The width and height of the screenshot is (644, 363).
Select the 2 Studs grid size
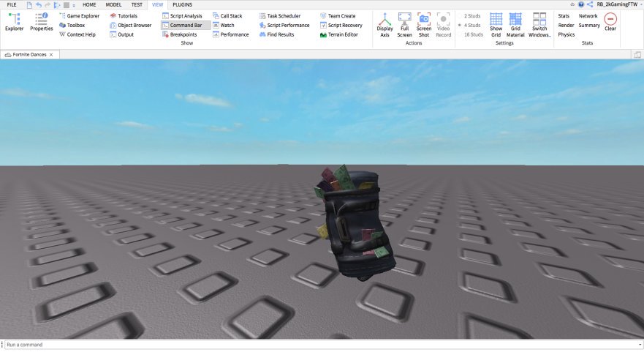(472, 15)
